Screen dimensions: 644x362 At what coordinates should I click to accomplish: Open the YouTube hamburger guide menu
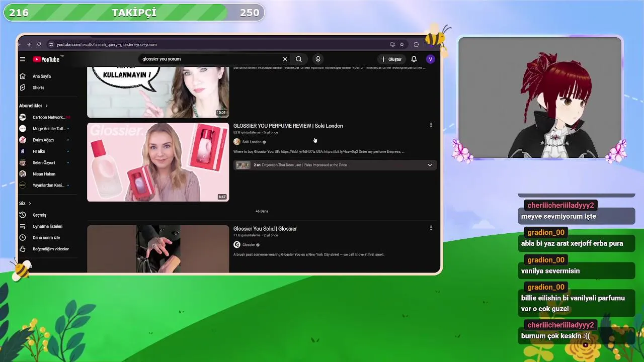point(23,59)
